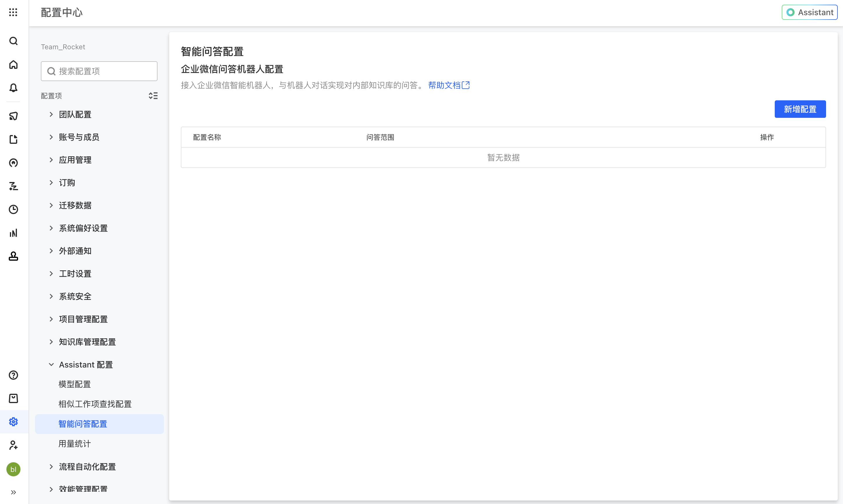Click the 新增配置 button
Viewport: 843px width, 504px height.
click(x=800, y=109)
